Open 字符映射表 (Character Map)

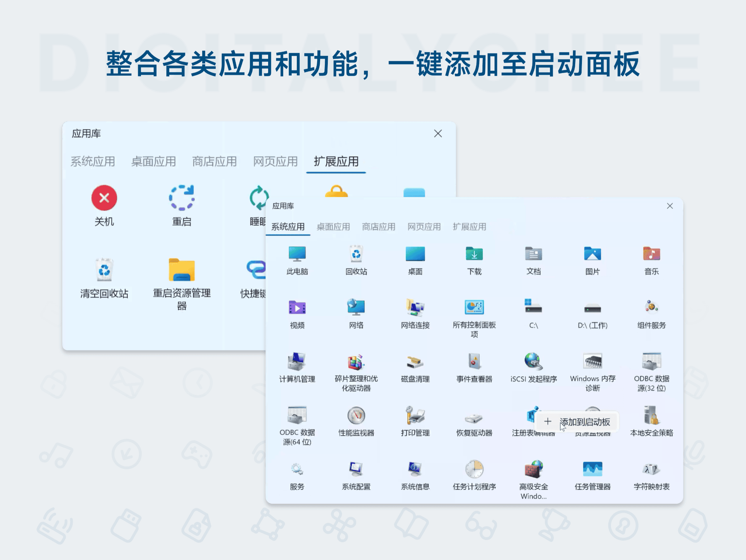coord(651,469)
